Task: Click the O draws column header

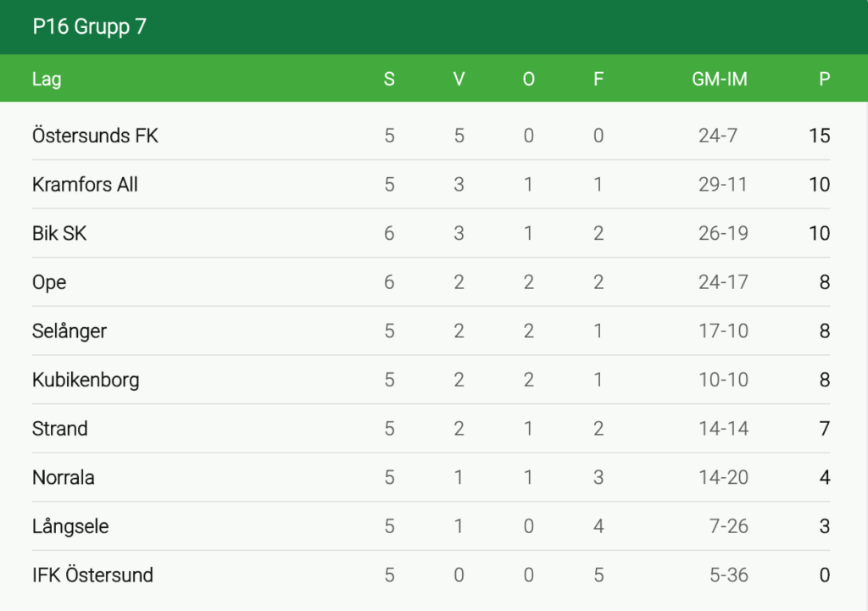Action: click(529, 80)
